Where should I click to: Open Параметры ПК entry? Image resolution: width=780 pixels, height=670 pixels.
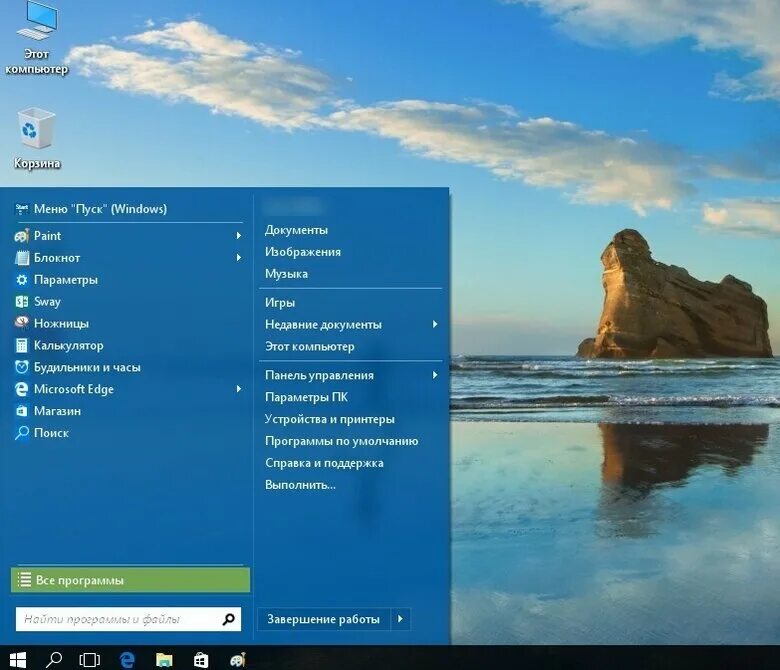(x=306, y=397)
